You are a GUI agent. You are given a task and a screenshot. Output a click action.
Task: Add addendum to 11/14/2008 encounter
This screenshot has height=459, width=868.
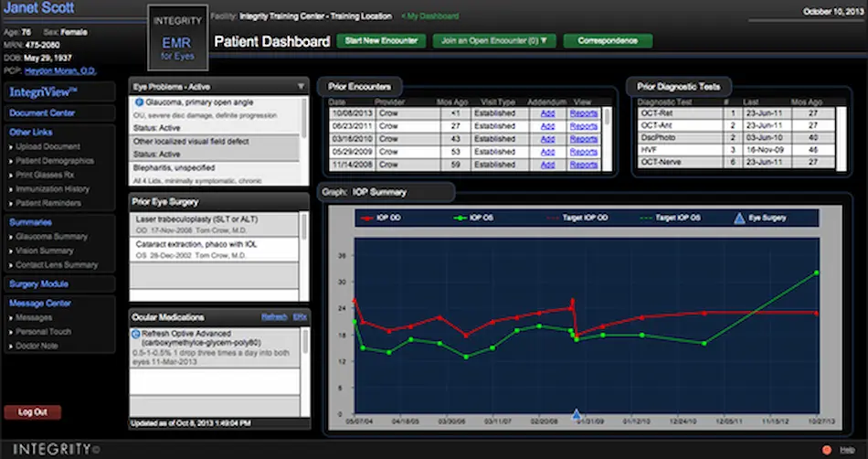(x=547, y=165)
